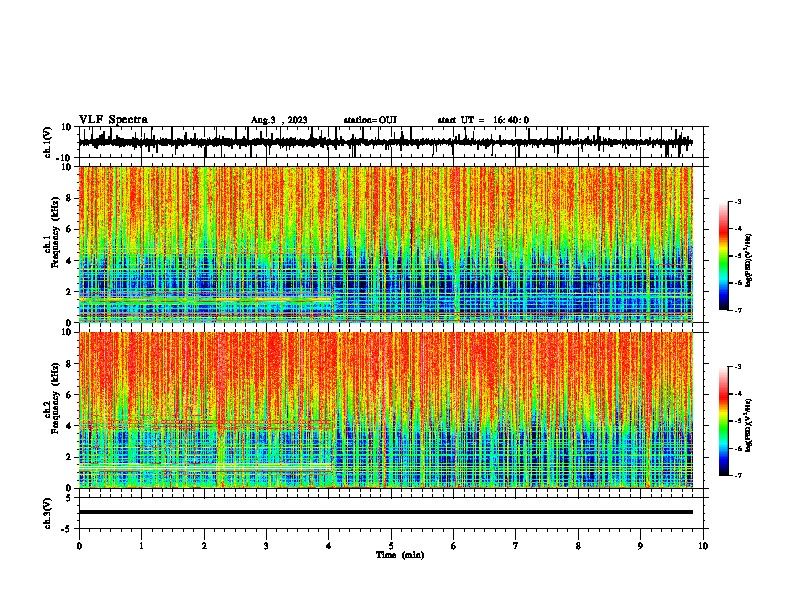This screenshot has height=612, width=792.
Task: Click time axis tick label "7"
Action: [x=516, y=546]
